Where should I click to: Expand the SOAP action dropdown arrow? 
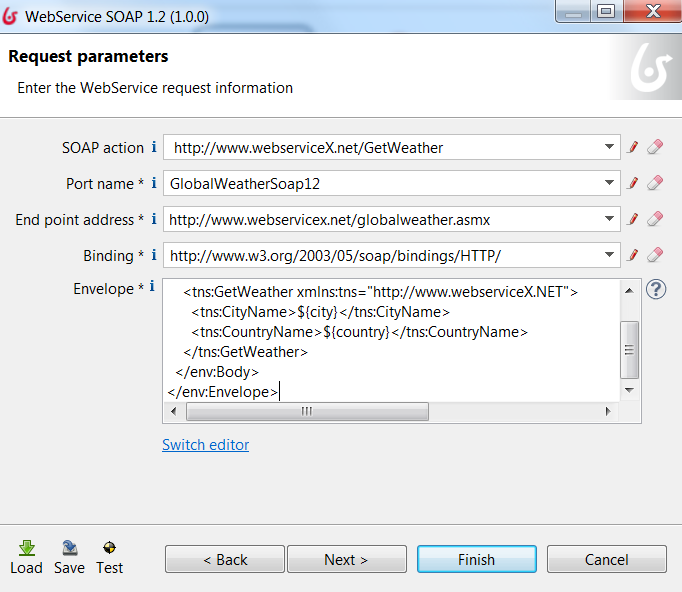(609, 147)
